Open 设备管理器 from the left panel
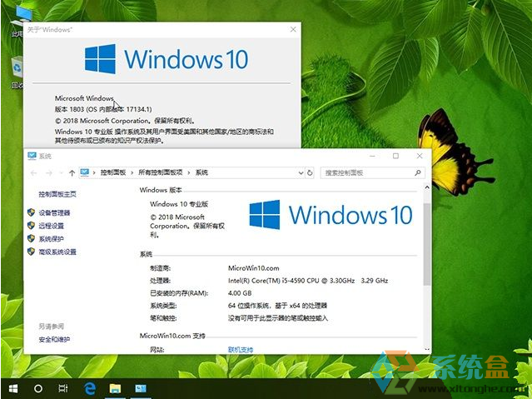 click(x=54, y=213)
